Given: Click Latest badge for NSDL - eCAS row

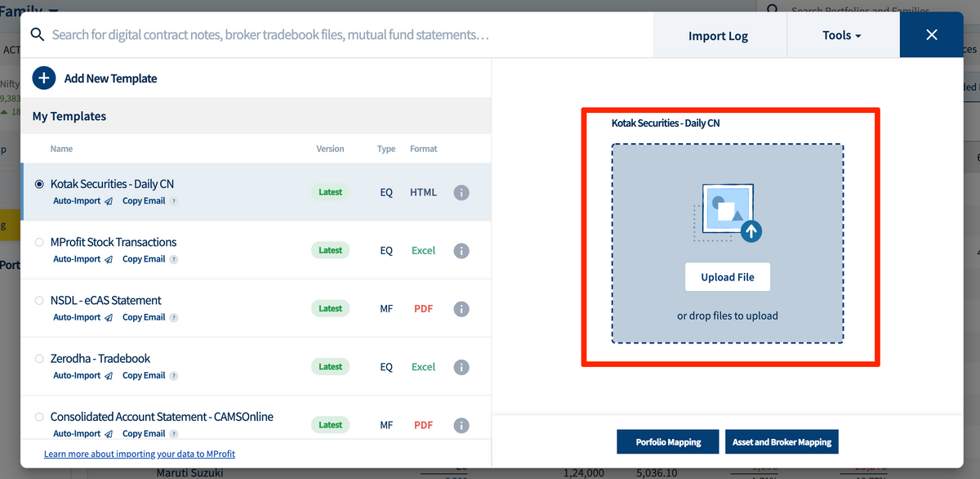Looking at the screenshot, I should point(331,308).
